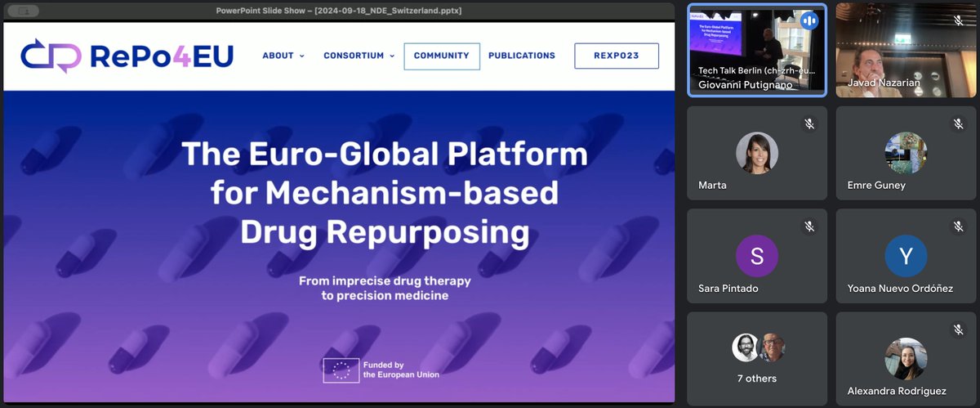This screenshot has width=980, height=408.
Task: Click muted microphone icon on Yoana Nuevo Ordóñez tile
Action: (958, 226)
